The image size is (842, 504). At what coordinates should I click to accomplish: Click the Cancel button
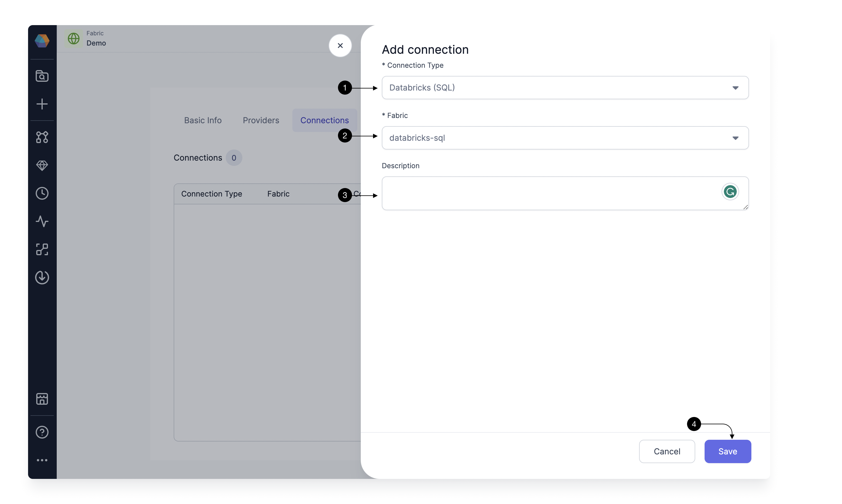[x=667, y=451]
